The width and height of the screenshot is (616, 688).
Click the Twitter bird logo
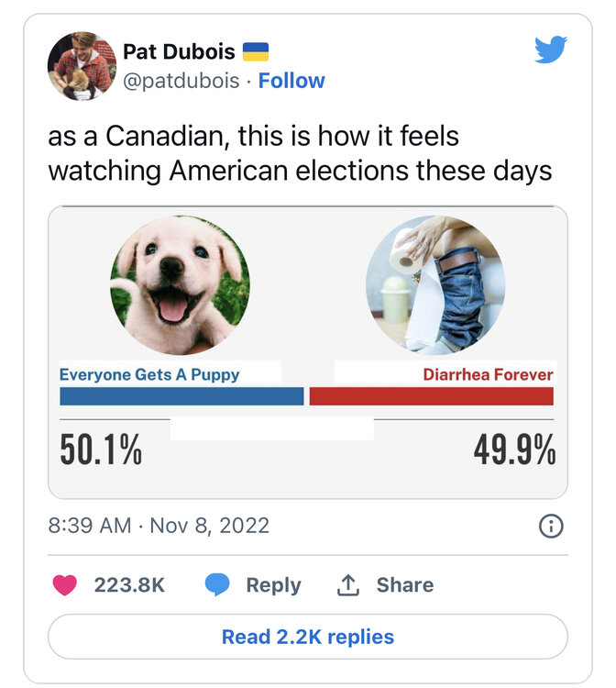coord(550,49)
